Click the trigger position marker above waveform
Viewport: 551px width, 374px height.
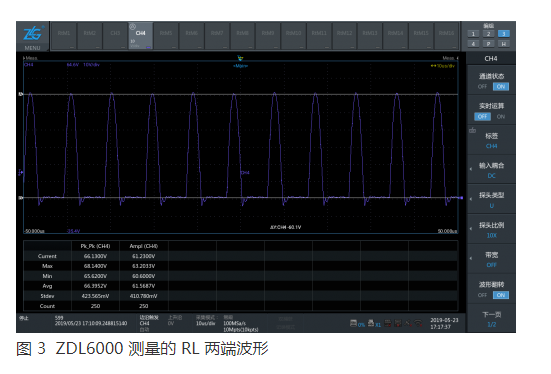(x=240, y=58)
